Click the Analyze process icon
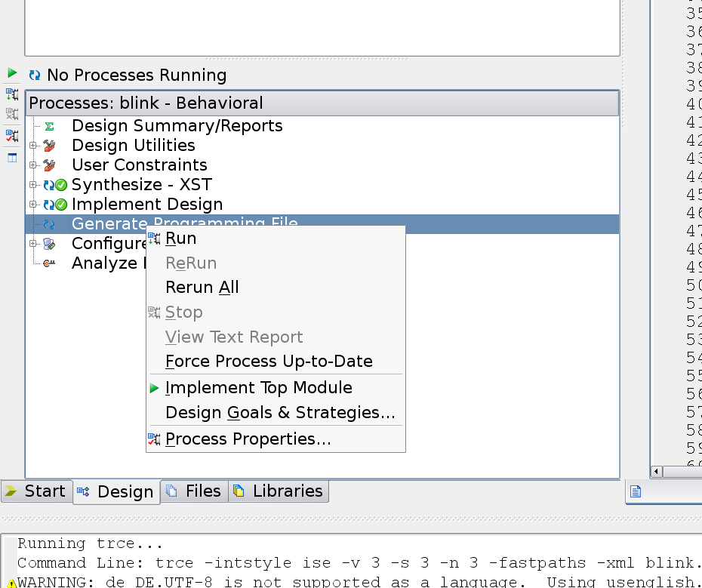 pos(49,263)
